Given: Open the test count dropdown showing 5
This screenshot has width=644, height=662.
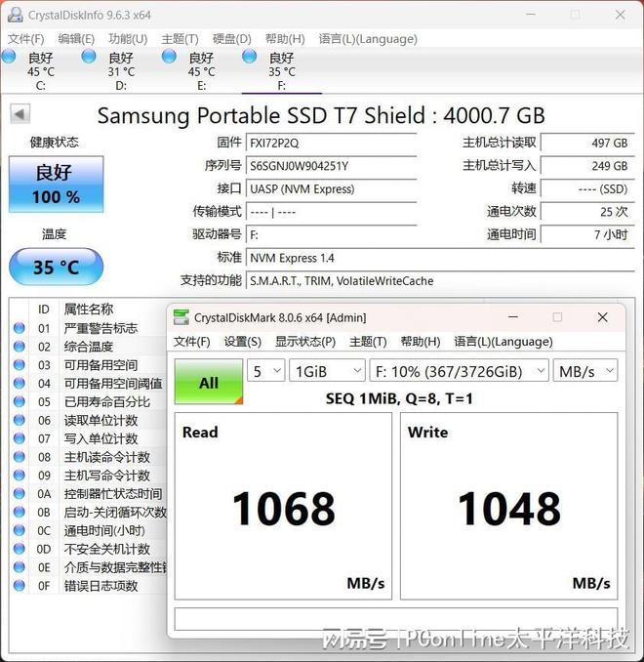Looking at the screenshot, I should coord(266,371).
